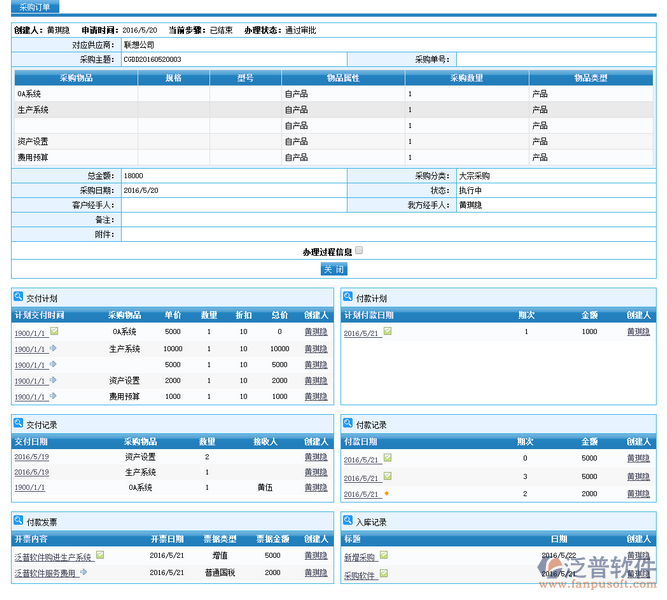Click the 关闭 button

coord(334,269)
